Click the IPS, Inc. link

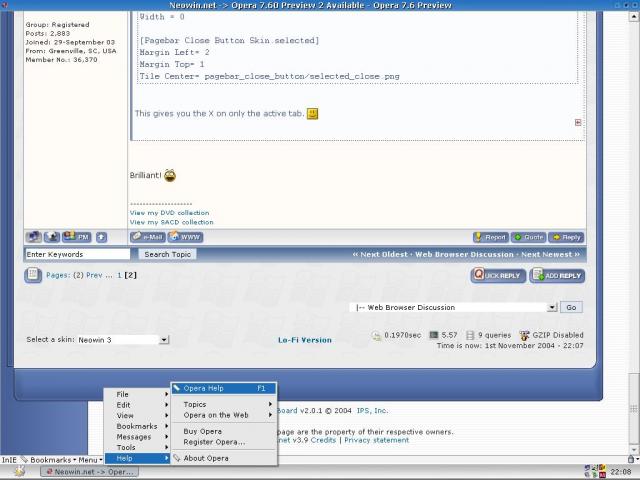click(x=372, y=411)
